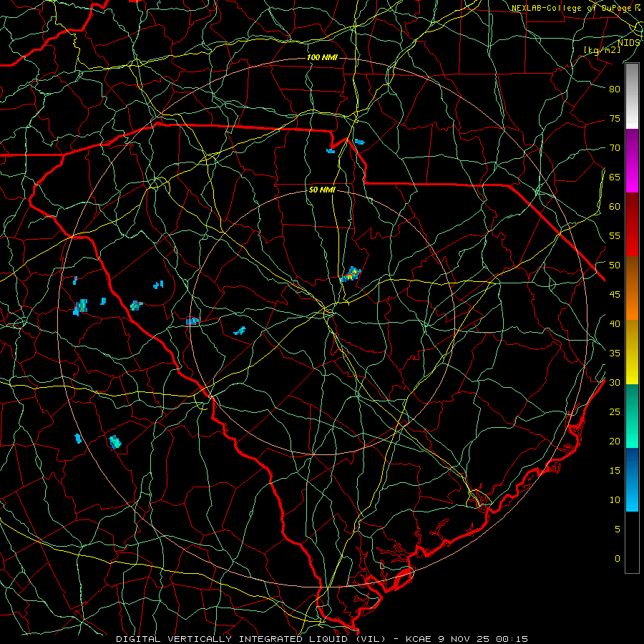Click the scale value "70"

[x=615, y=148]
